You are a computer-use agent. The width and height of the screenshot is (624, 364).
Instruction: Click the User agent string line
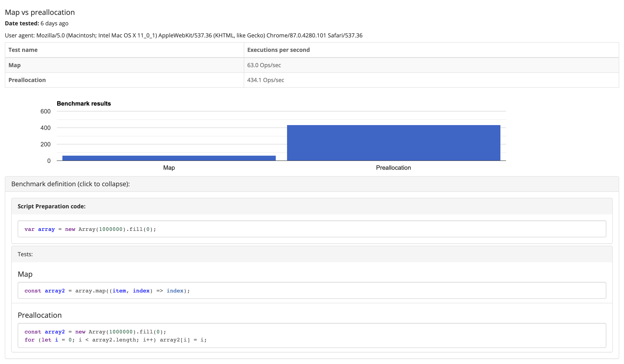(184, 35)
